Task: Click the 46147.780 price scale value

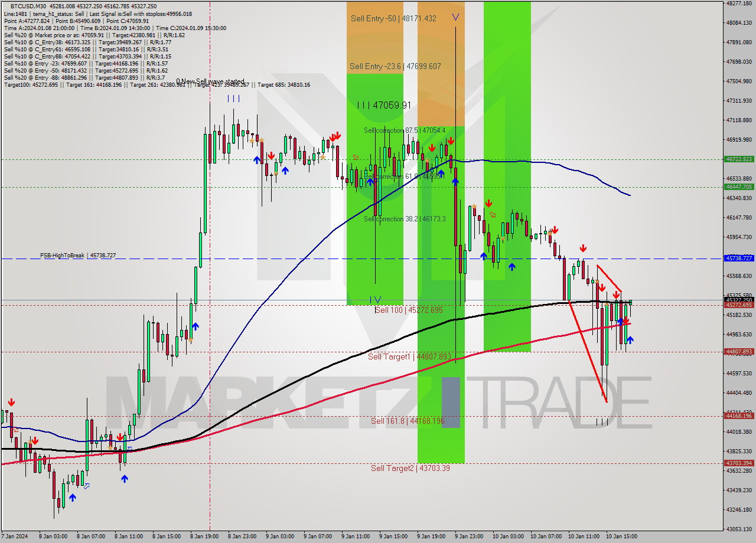Action: pyautogui.click(x=739, y=218)
